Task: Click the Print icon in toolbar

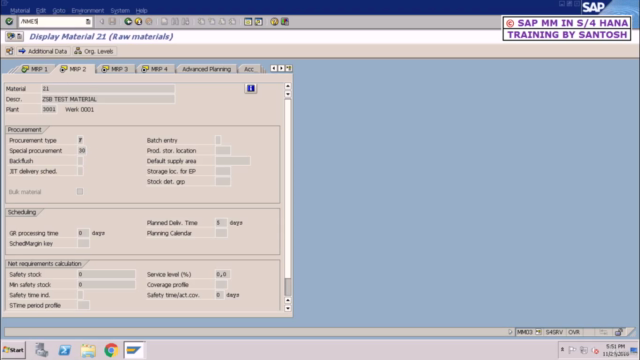Action: coord(164,22)
